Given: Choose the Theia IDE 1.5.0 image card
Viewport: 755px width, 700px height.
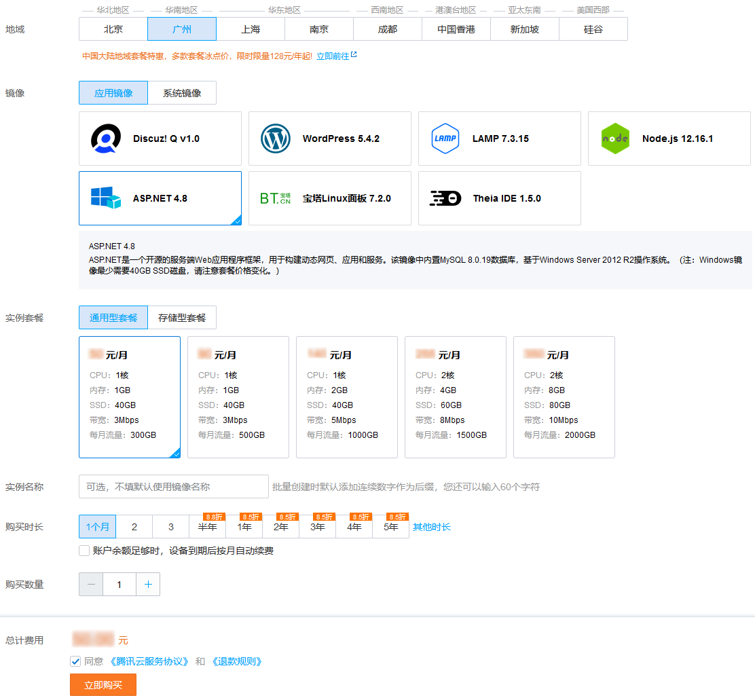Looking at the screenshot, I should pyautogui.click(x=500, y=198).
